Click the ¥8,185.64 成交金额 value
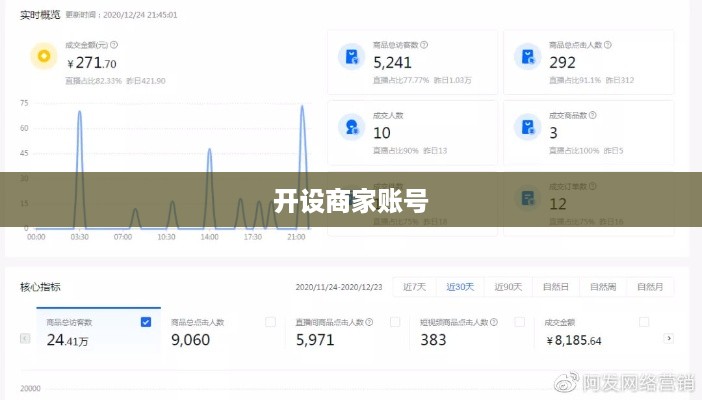The width and height of the screenshot is (702, 400). 574,341
